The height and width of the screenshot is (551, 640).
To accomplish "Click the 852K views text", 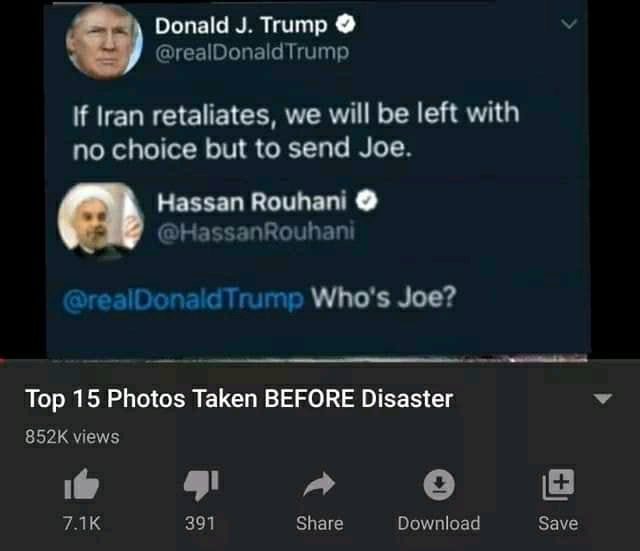I will click(x=72, y=437).
